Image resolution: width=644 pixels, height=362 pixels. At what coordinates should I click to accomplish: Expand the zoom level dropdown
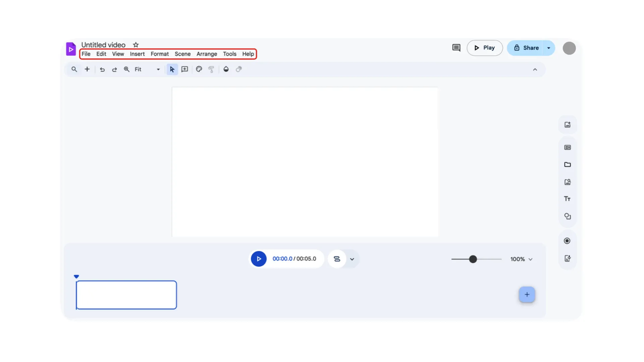158,69
